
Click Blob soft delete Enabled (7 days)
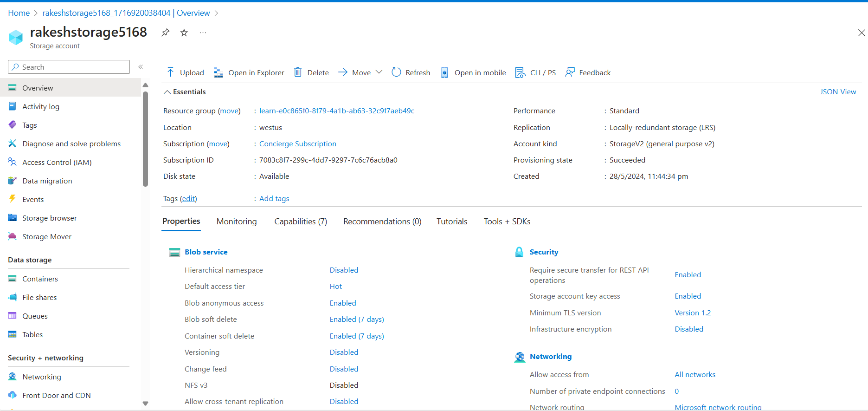(x=357, y=320)
